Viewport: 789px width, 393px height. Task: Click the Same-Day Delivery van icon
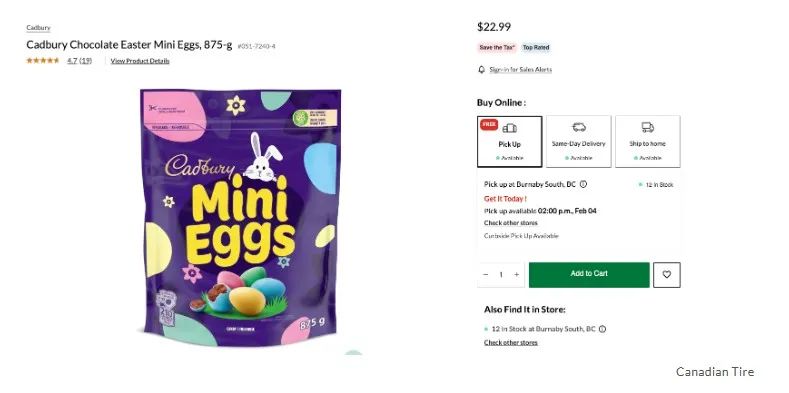click(x=579, y=127)
